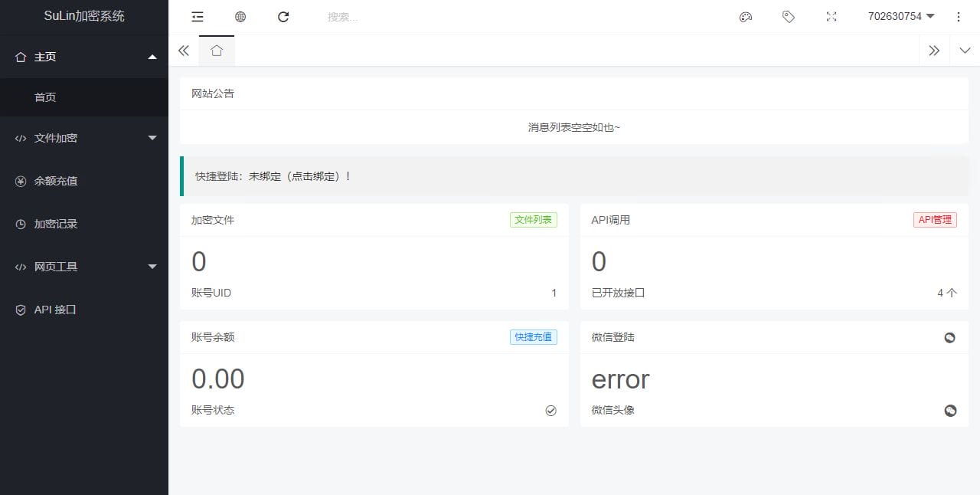Click the WeChat icon next to 微信登陆

tap(949, 337)
